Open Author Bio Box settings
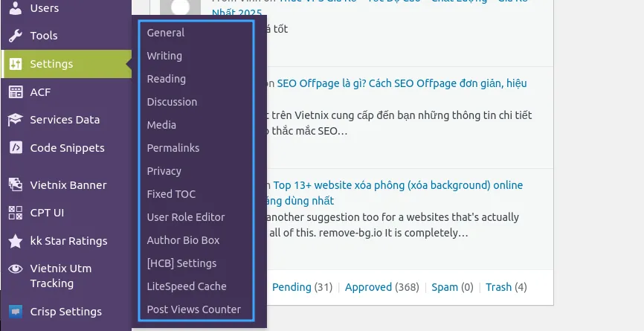This screenshot has width=644, height=331. click(x=183, y=240)
